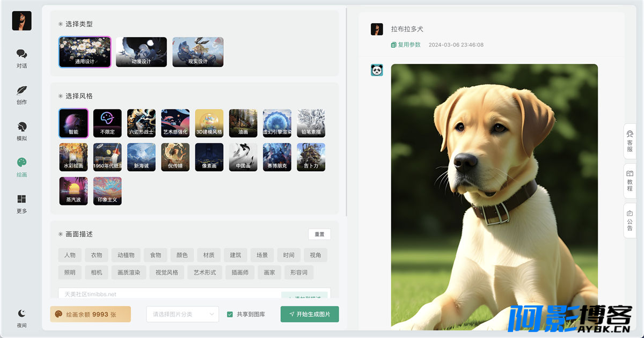Choose the 吉卜力 Ghibli style
The height and width of the screenshot is (338, 644).
(311, 157)
